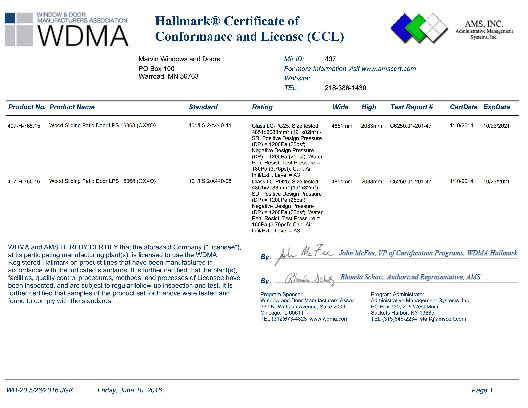Click the 'Product No.' column header
Viewport: 528px width, 408px height.
coord(26,107)
